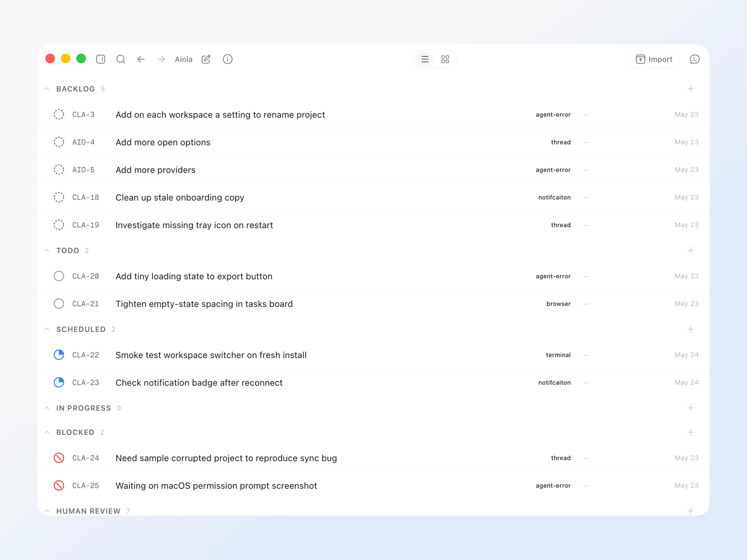Open the search magnifier icon

click(121, 59)
